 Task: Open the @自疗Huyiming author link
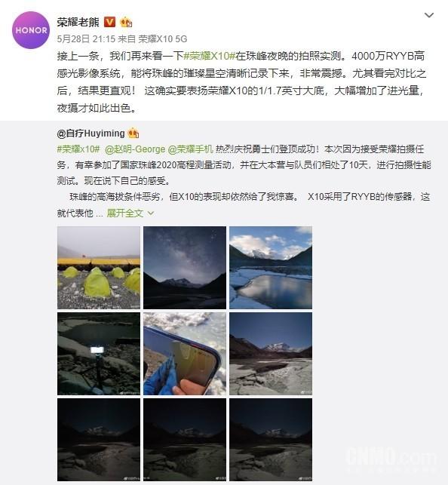[x=91, y=134]
